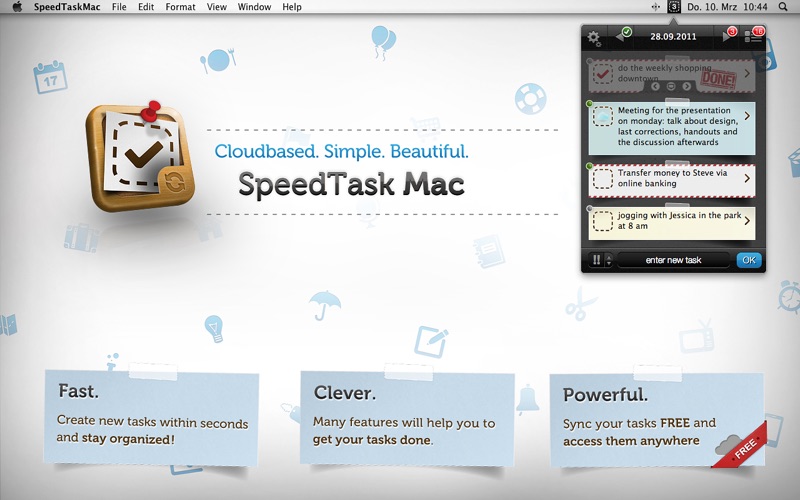Viewport: 800px width, 500px height.
Task: Tick the 'jogging with Jessica' task checkbox
Action: 603,221
